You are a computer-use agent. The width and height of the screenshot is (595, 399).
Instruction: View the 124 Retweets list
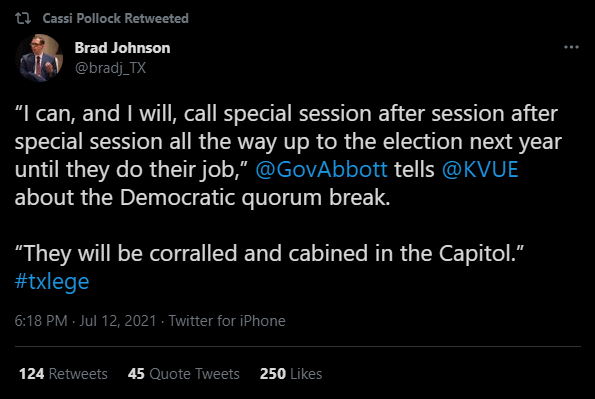(x=63, y=374)
